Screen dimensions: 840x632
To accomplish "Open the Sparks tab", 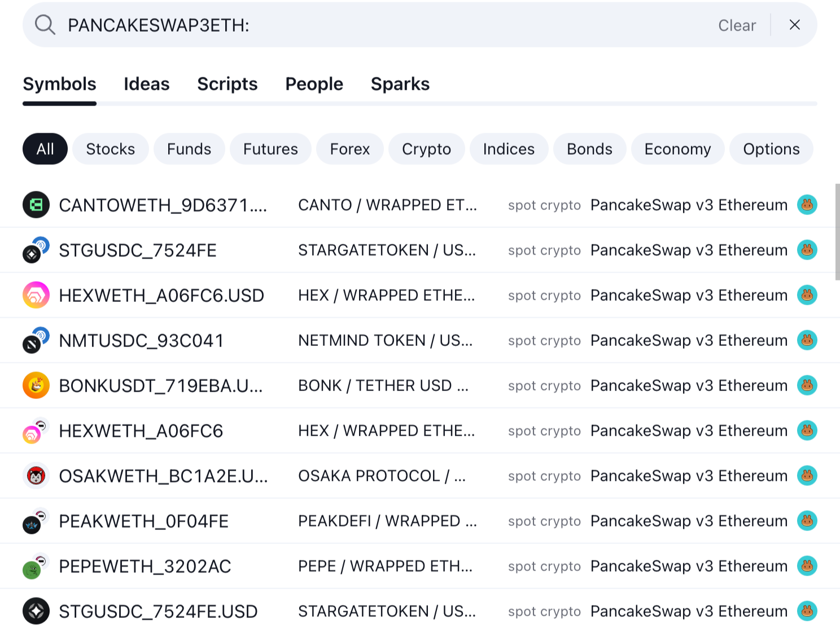I will (x=400, y=84).
